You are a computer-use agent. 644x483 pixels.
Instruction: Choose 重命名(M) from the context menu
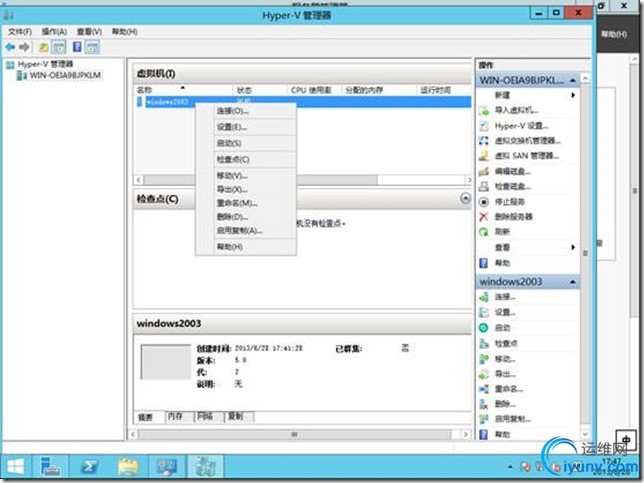(245, 203)
